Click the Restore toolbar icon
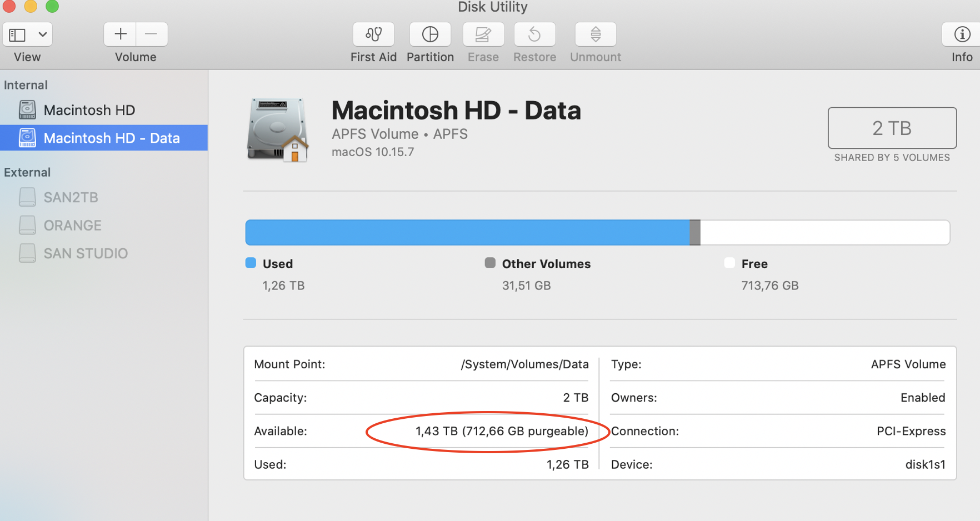 (534, 34)
